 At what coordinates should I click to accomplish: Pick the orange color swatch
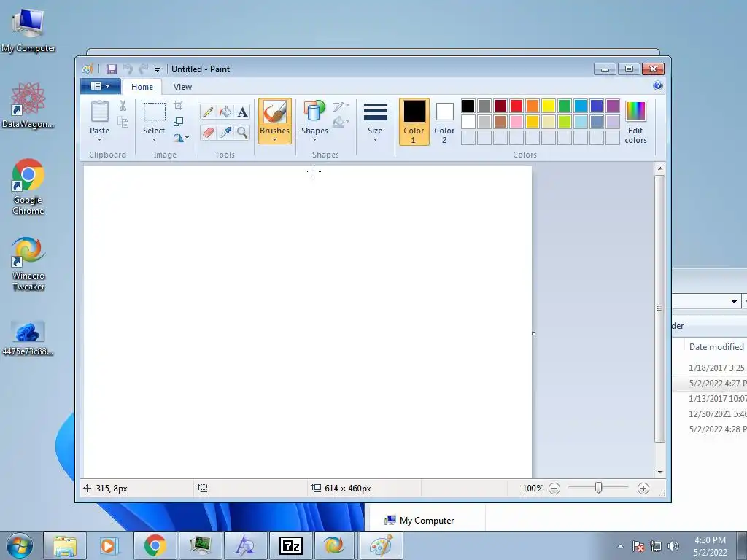click(533, 106)
